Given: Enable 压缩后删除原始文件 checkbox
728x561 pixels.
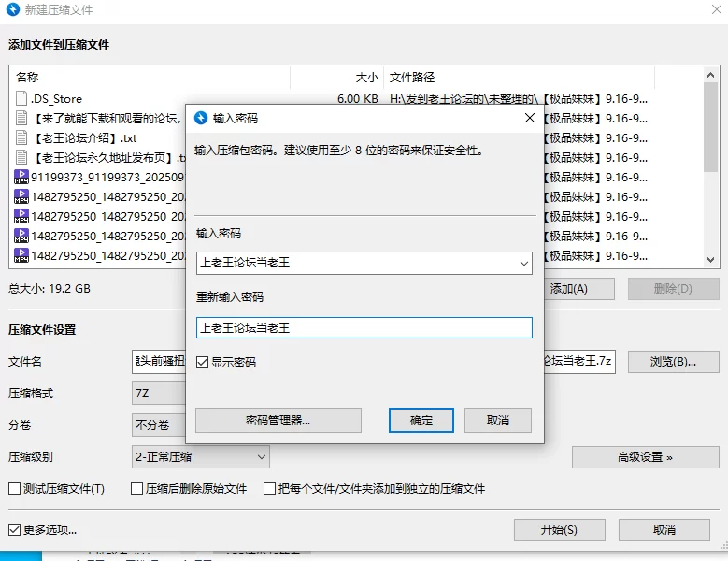Looking at the screenshot, I should click(136, 489).
